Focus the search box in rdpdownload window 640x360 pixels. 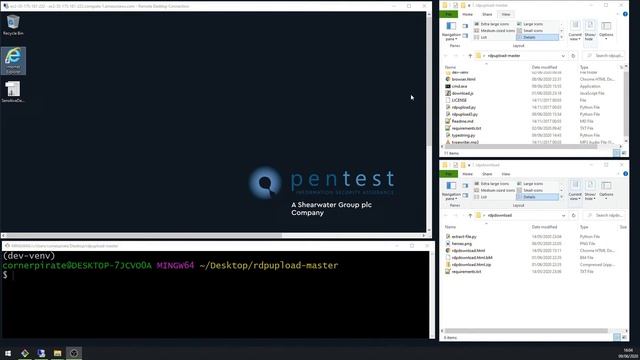(605, 215)
